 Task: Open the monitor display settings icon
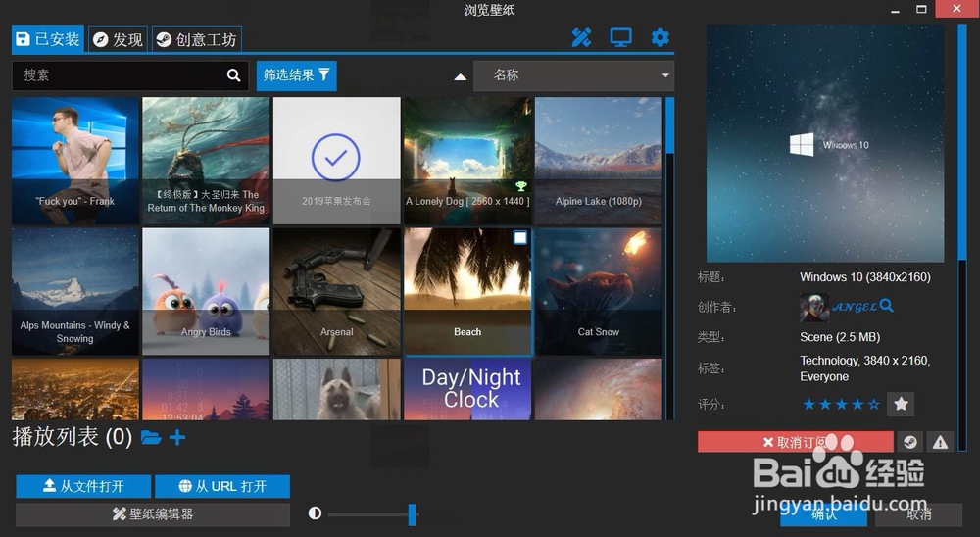[620, 38]
